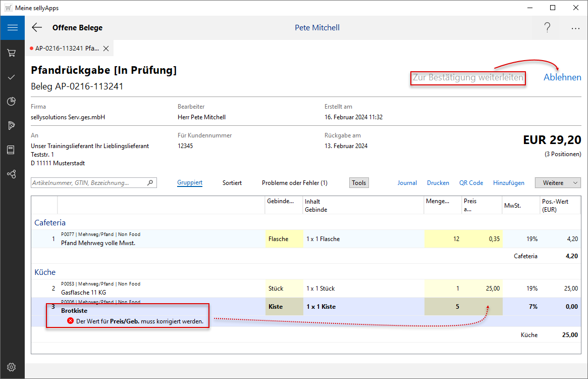Open settings gear in sidebar

point(12,367)
